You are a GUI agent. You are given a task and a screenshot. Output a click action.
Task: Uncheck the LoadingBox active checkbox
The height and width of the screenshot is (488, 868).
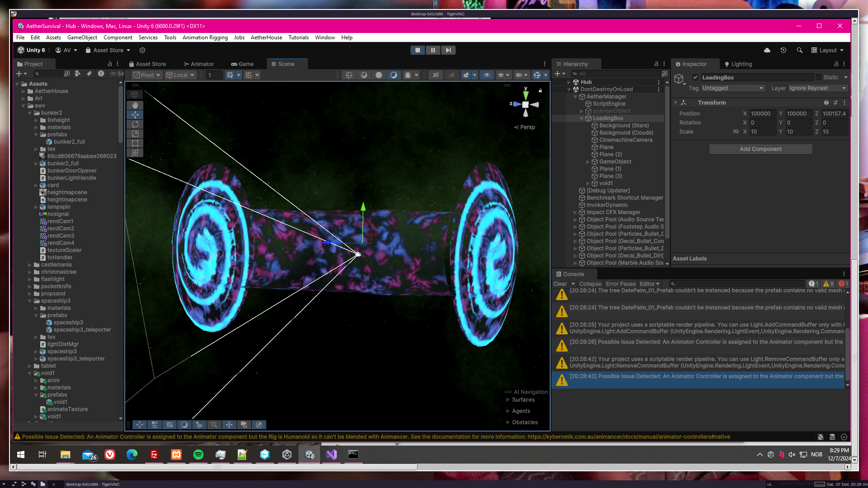click(x=695, y=77)
